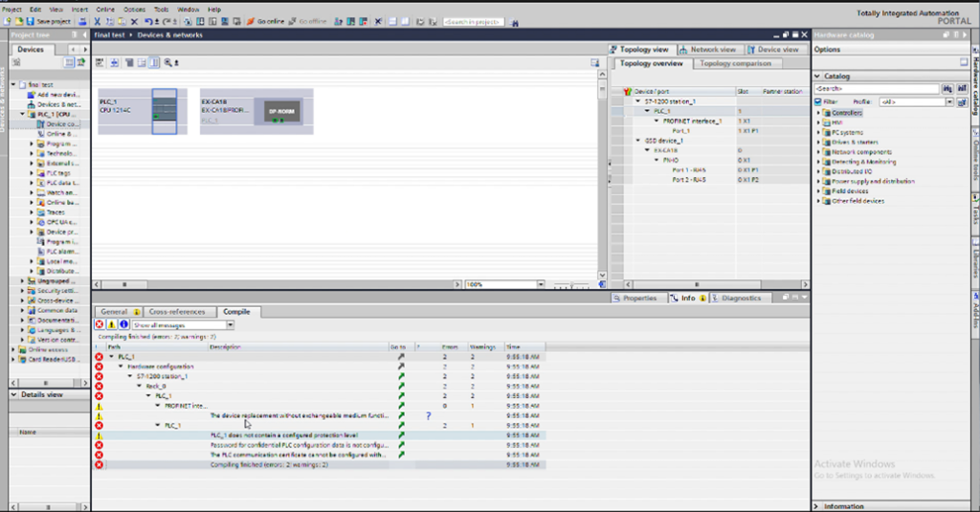Click the profile settings icon beside Profile dropdown
The height and width of the screenshot is (512, 980).
click(x=962, y=101)
